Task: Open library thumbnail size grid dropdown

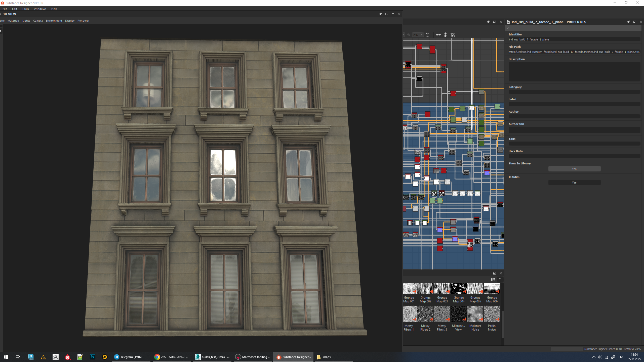Action: (493, 279)
